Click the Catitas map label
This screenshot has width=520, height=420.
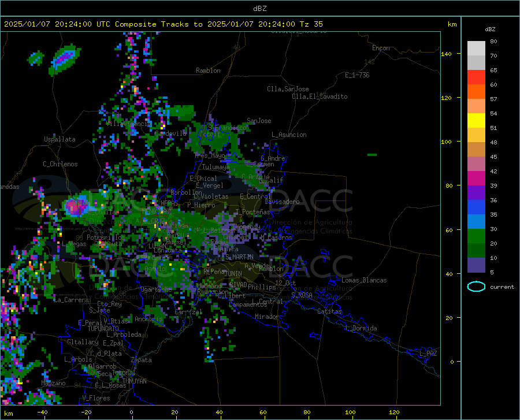point(329,311)
